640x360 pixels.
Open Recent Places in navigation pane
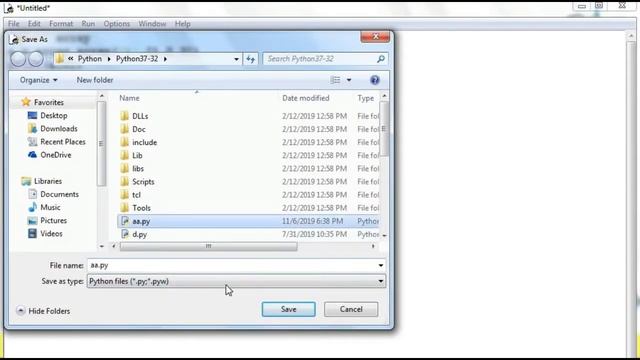pyautogui.click(x=63, y=142)
